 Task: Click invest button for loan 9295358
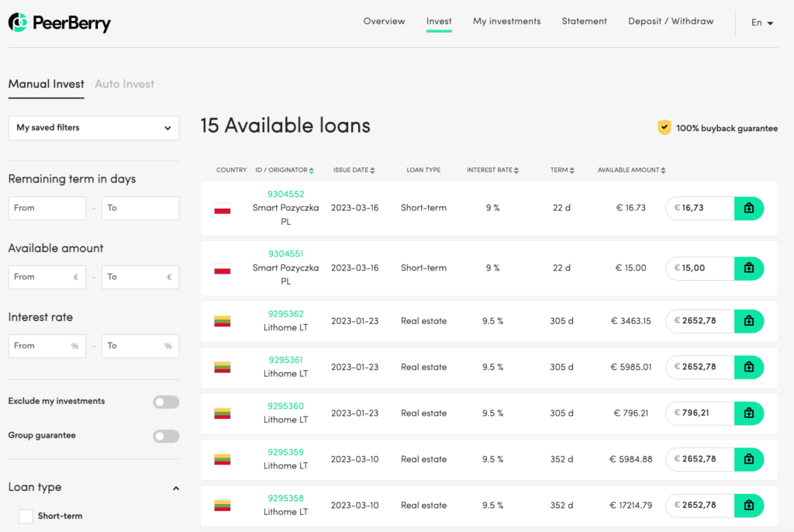coord(748,506)
